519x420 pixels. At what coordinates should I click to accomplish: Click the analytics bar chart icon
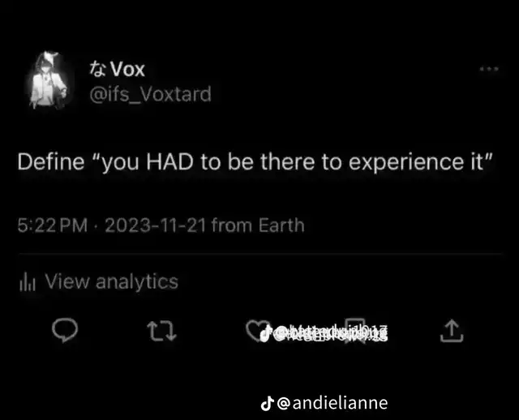tap(25, 282)
